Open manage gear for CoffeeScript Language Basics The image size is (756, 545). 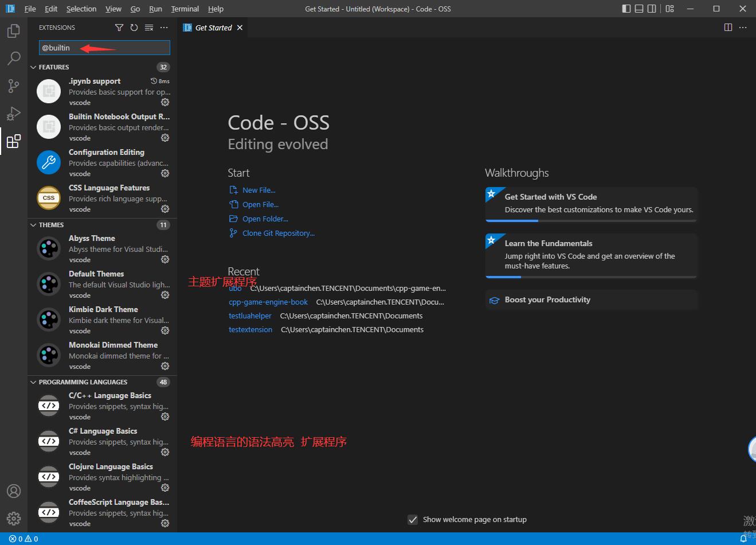click(x=165, y=523)
